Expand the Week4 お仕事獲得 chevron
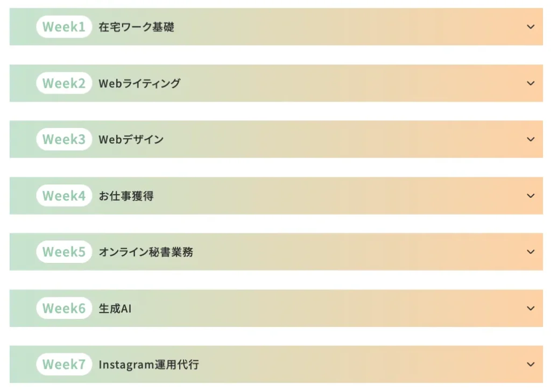The height and width of the screenshot is (392, 551). coord(531,196)
